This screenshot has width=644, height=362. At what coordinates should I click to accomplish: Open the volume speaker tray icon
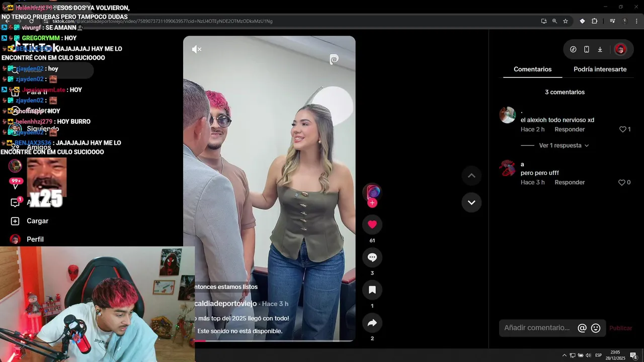point(588,355)
